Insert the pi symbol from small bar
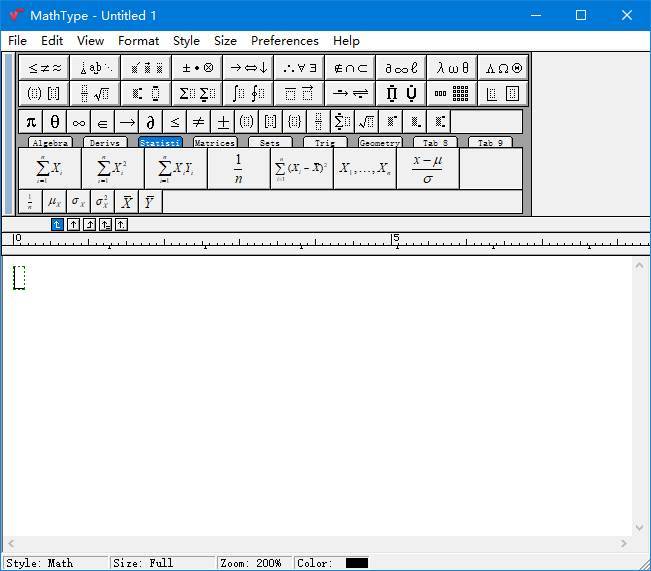Screen dimensions: 651x571 31,122
